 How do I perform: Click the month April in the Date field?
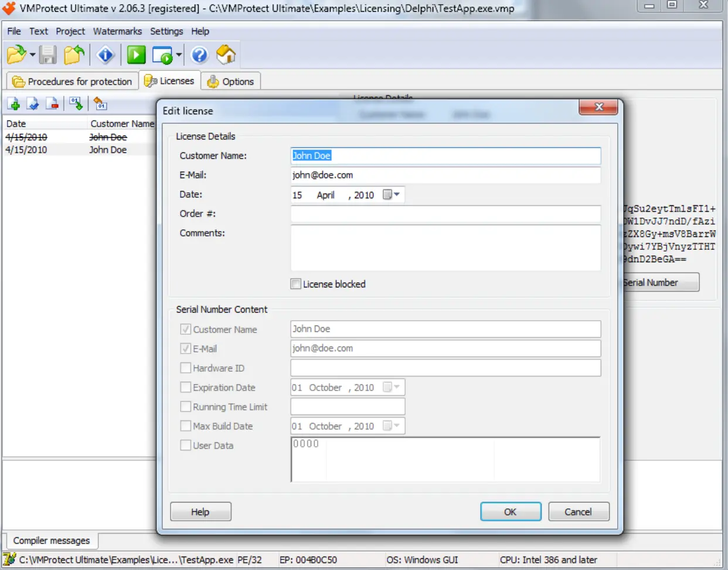tap(325, 195)
